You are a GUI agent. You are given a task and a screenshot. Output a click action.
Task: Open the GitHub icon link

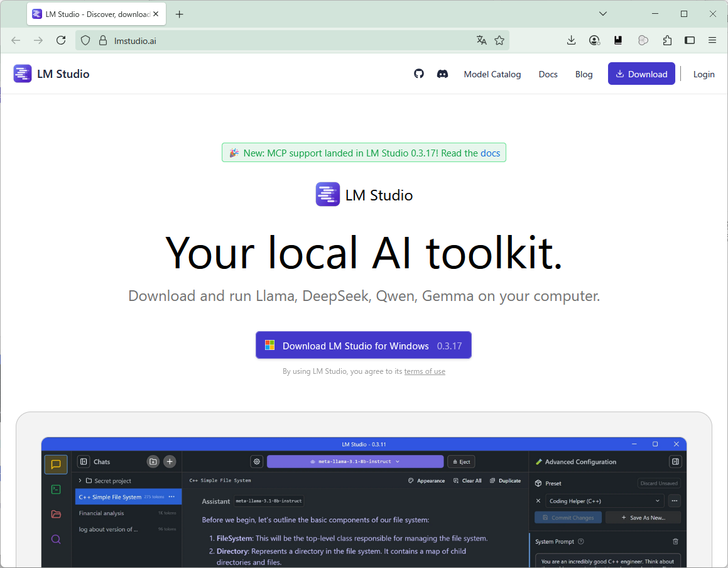click(419, 74)
